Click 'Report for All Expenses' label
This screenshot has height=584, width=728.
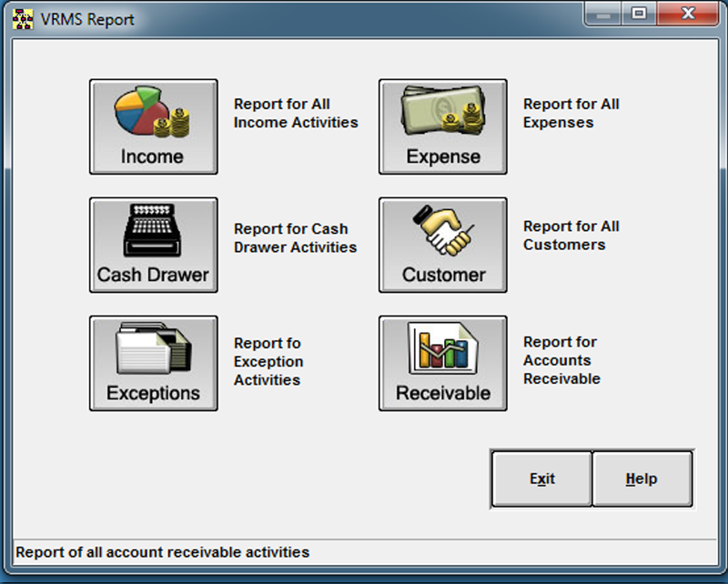571,114
